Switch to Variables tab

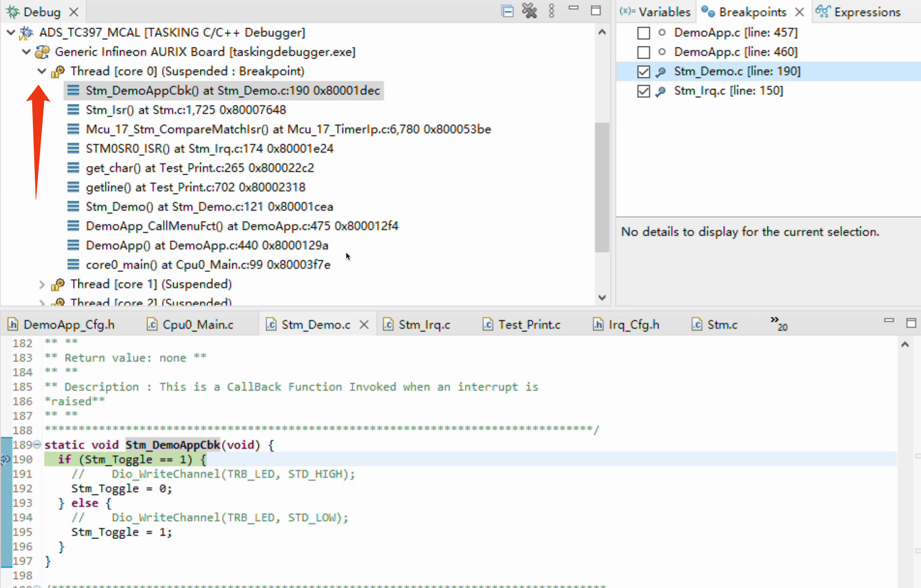(655, 12)
